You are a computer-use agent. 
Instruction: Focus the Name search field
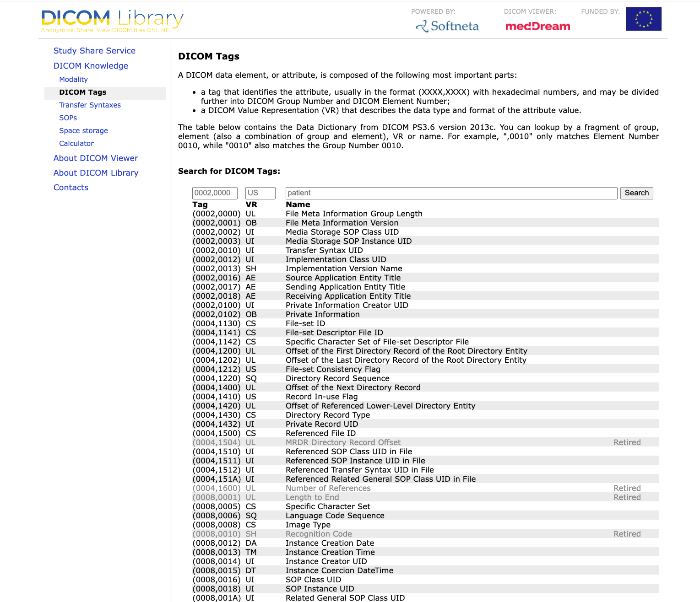pyautogui.click(x=451, y=193)
